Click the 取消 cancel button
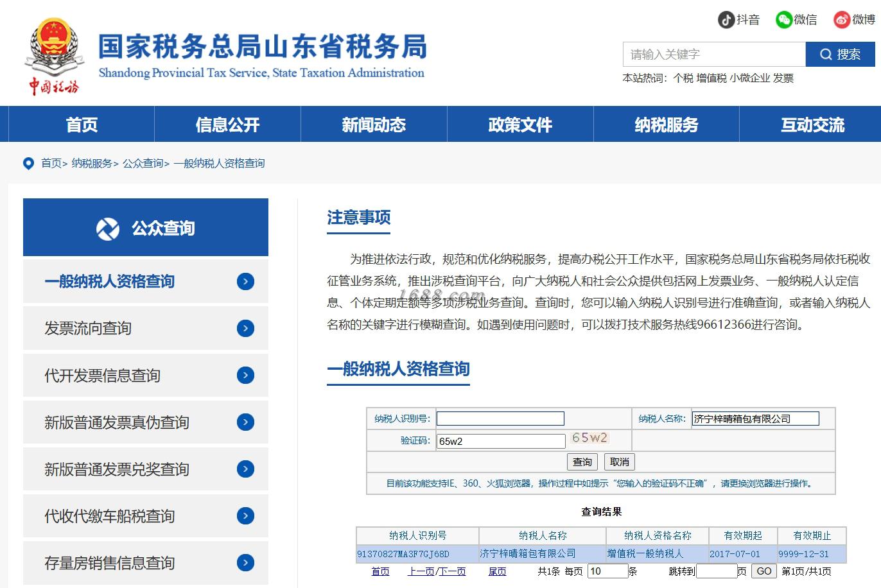The width and height of the screenshot is (881, 588). pyautogui.click(x=620, y=462)
